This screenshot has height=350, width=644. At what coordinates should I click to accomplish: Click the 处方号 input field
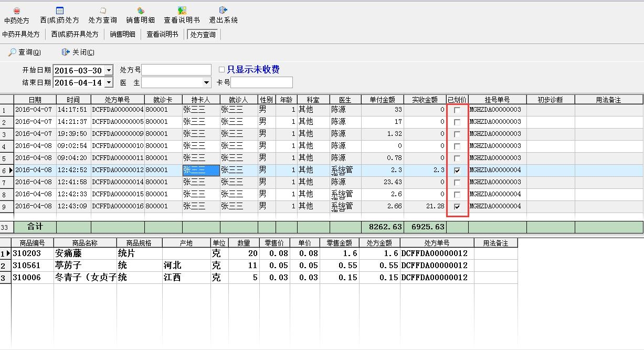176,70
